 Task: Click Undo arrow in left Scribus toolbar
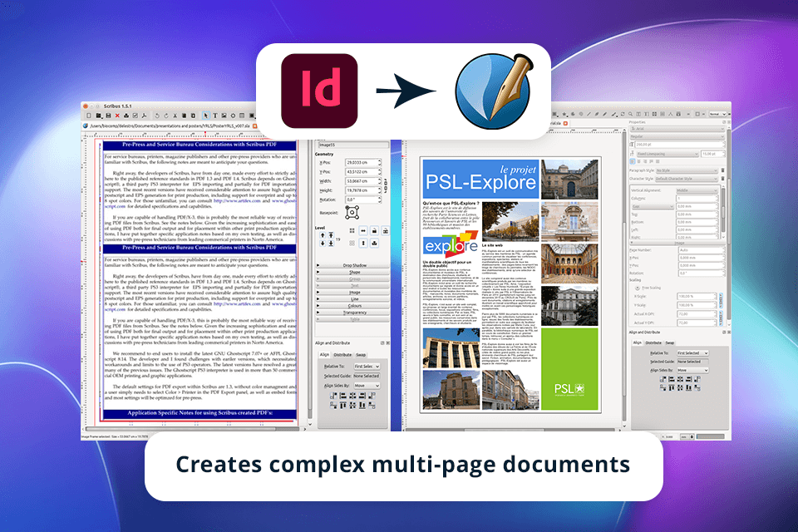pos(157,116)
